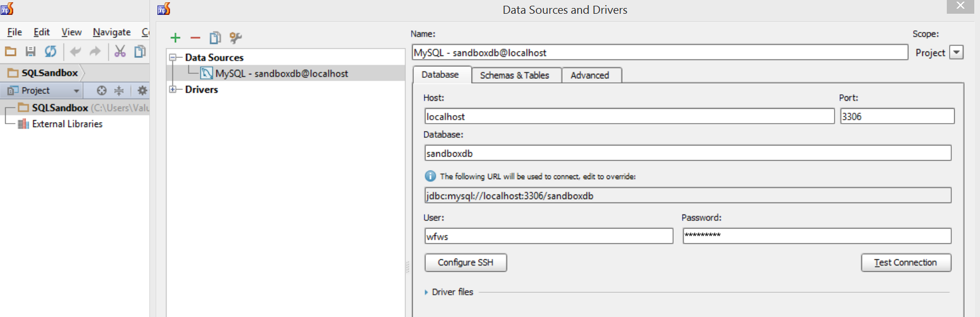
Task: Click the collapse all icon in Project panel
Action: click(118, 90)
